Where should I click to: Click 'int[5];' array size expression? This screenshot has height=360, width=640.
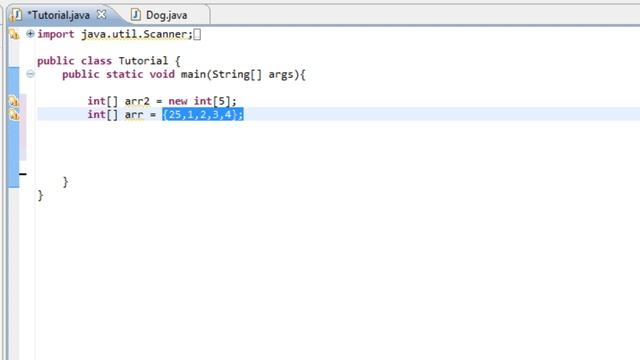pos(215,101)
